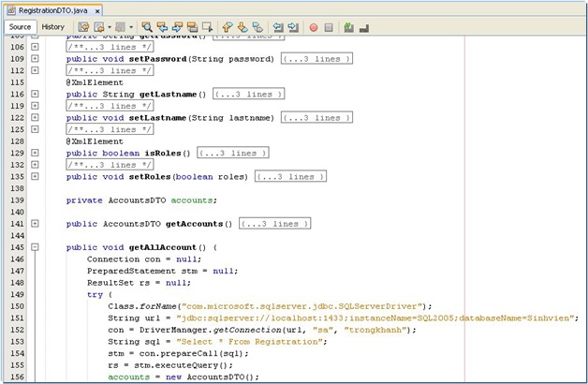The width and height of the screenshot is (588, 384).
Task: Click folded '{...3 lines }' box after getLastname
Action: click(249, 94)
